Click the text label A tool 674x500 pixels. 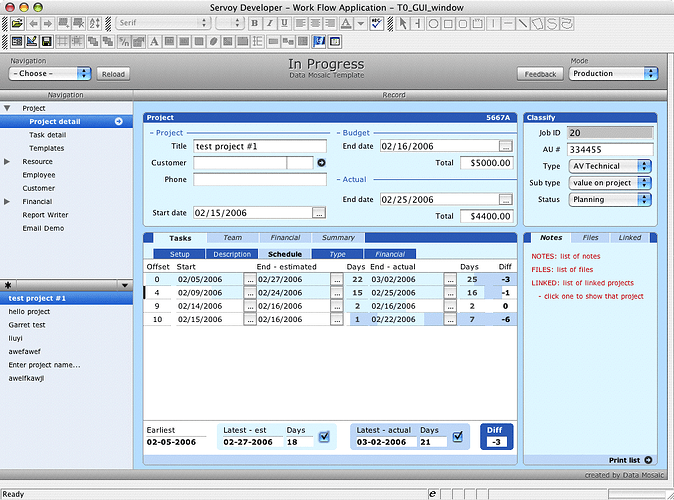(x=154, y=41)
